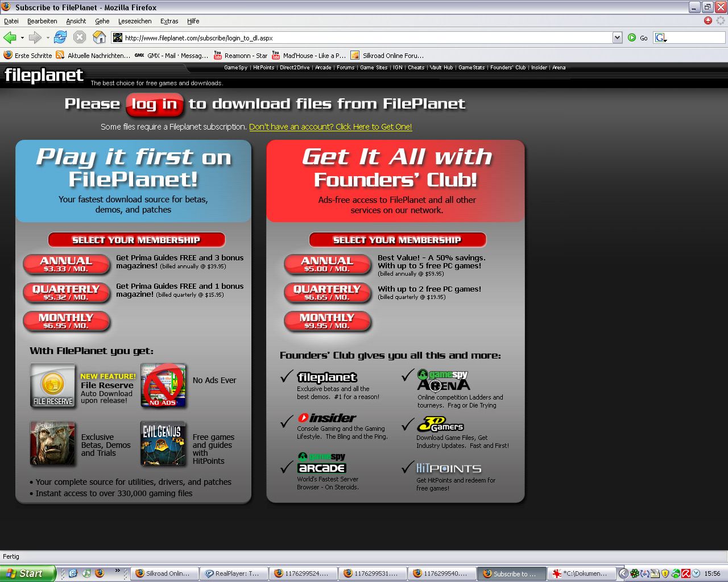Screen dimensions: 728x582
Task: Click the Firefox reload page icon
Action: 60,38
